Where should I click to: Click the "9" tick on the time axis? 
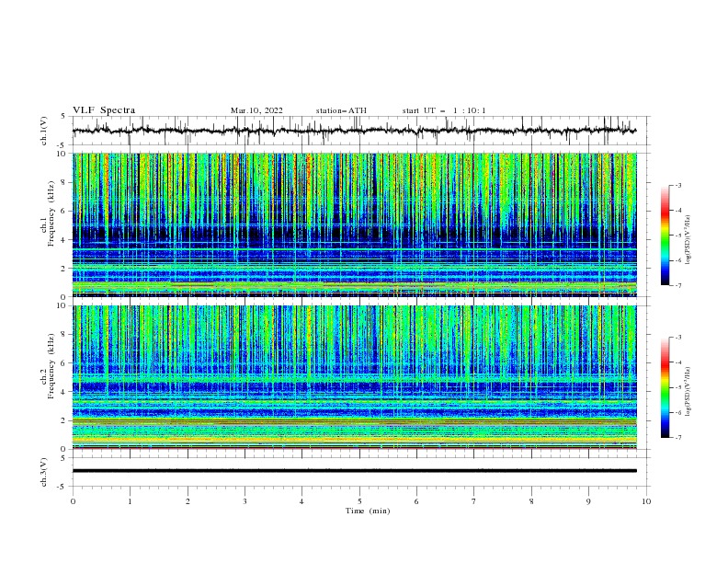pos(588,501)
